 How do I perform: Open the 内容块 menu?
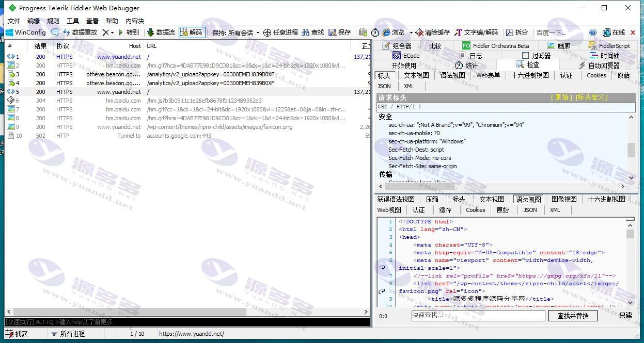[x=135, y=21]
